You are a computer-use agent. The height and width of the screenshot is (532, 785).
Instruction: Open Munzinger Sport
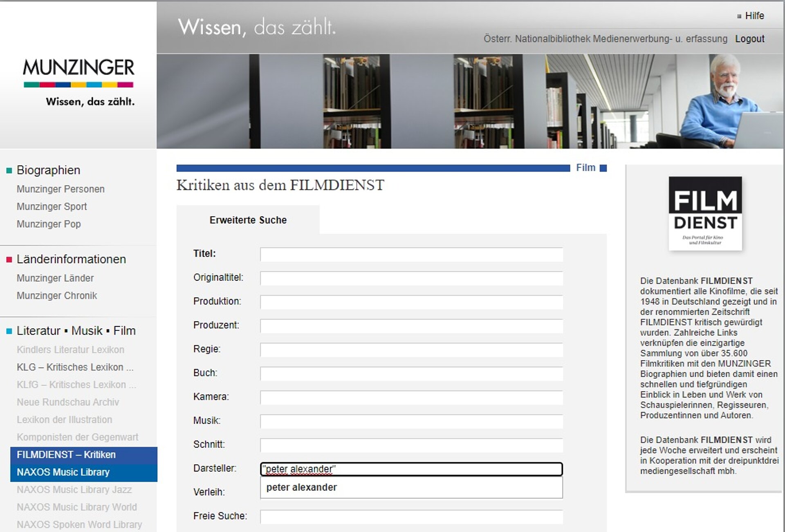(x=52, y=207)
